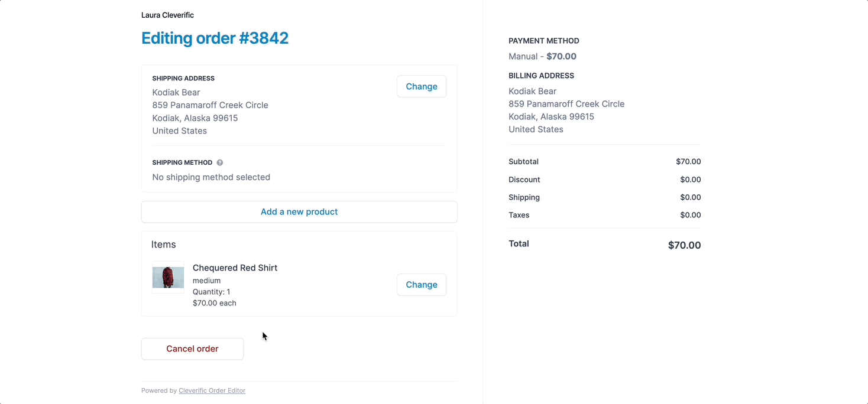Image resolution: width=868 pixels, height=404 pixels.
Task: Change the Chequered Red Shirt item
Action: 422,285
